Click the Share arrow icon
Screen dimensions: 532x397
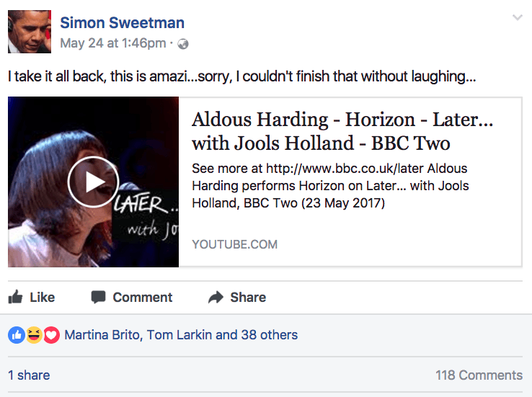click(215, 297)
